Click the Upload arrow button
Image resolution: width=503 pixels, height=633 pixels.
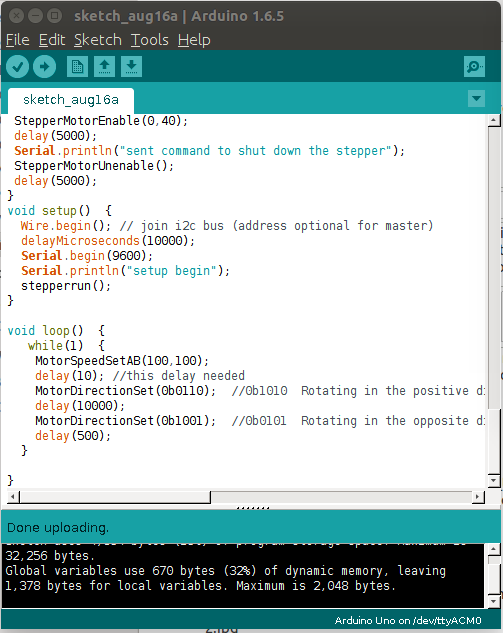44,67
